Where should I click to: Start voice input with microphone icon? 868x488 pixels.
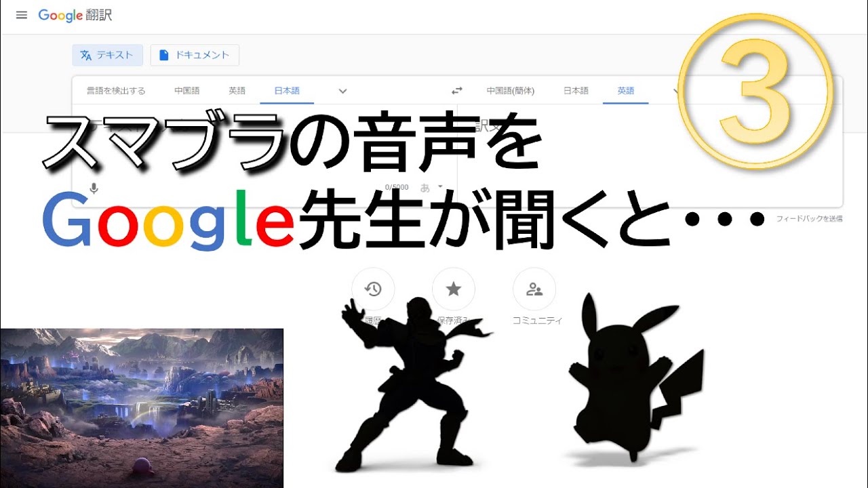94,188
